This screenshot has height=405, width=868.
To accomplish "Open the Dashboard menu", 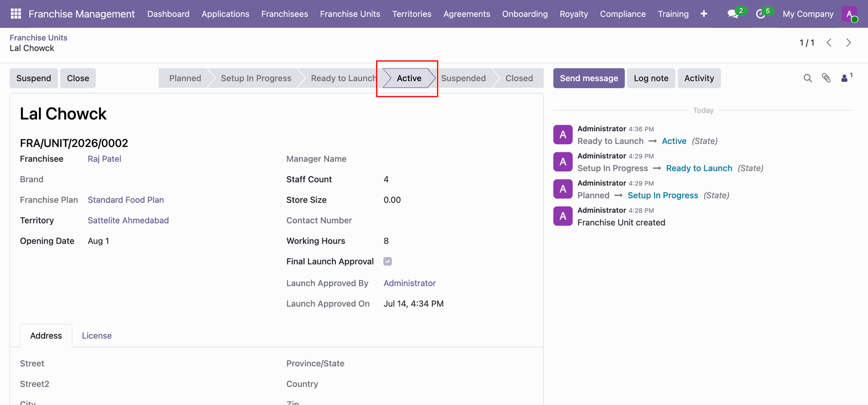I will pyautogui.click(x=168, y=14).
